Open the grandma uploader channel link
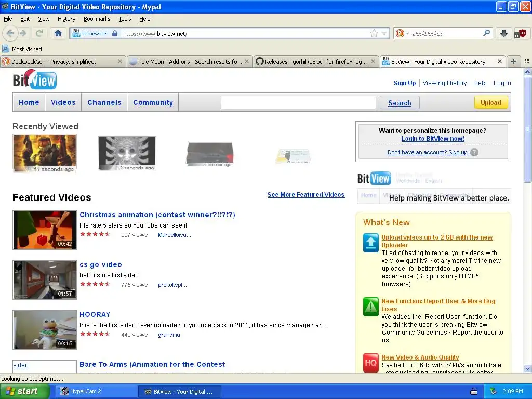The height and width of the screenshot is (399, 532). click(x=169, y=335)
